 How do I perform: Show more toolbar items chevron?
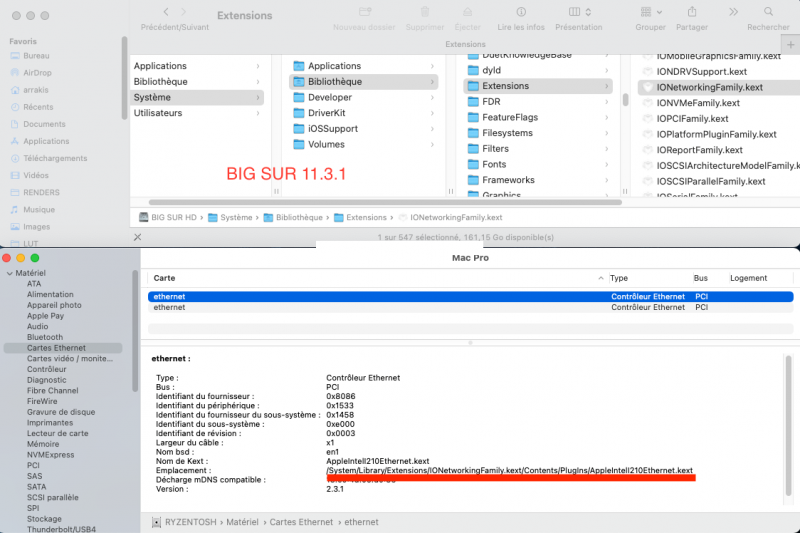(733, 12)
